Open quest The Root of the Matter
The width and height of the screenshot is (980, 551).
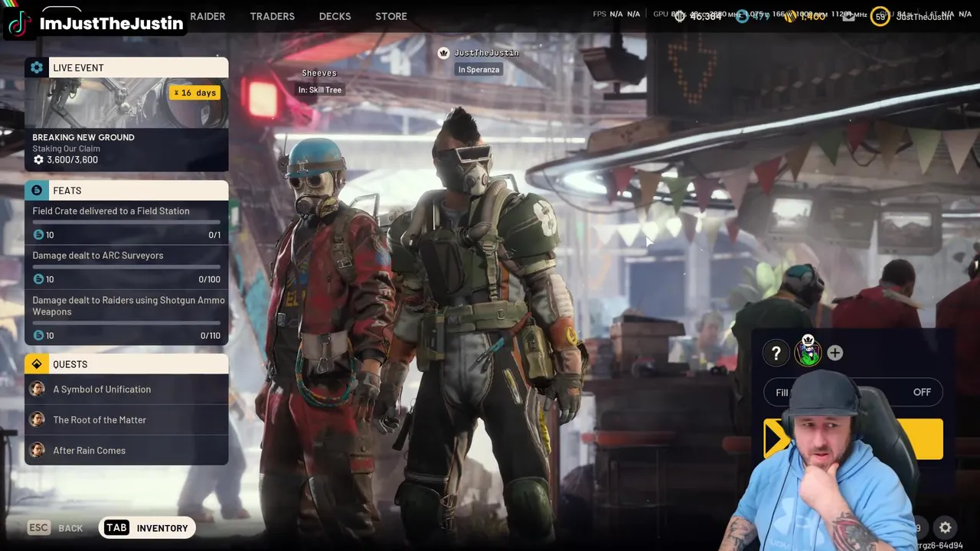pyautogui.click(x=126, y=420)
